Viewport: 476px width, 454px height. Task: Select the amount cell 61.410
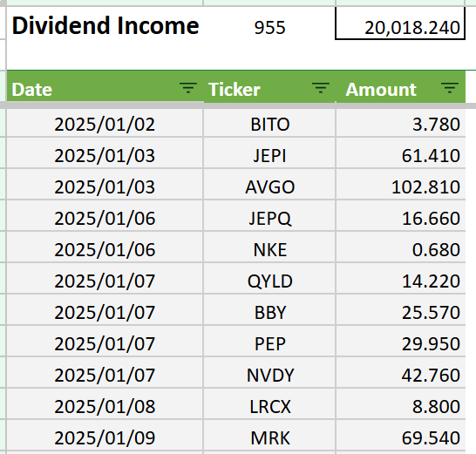[401, 152]
